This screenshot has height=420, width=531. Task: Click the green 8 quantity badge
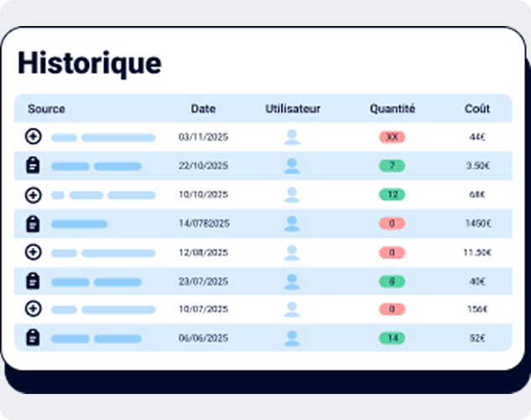tap(392, 281)
